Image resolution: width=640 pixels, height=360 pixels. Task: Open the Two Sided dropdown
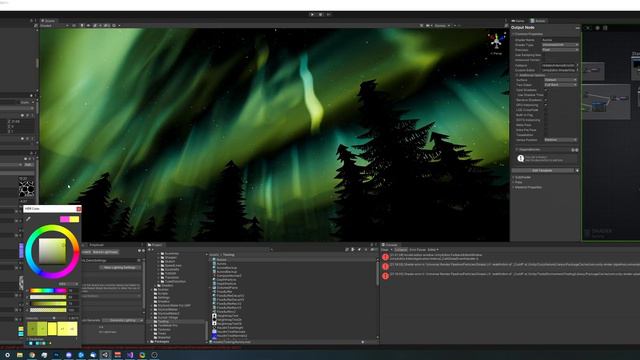tap(560, 85)
